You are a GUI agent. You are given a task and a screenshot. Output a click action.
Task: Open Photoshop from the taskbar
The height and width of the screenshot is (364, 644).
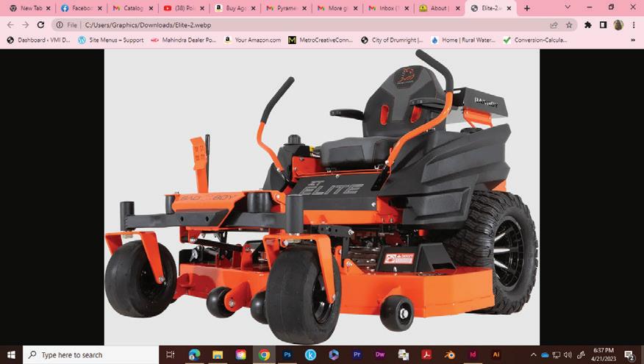click(x=287, y=354)
